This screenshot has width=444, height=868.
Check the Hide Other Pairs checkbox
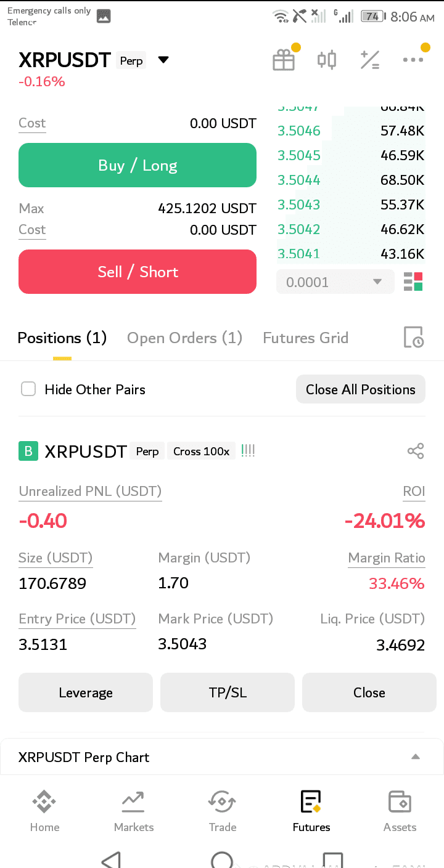(28, 389)
